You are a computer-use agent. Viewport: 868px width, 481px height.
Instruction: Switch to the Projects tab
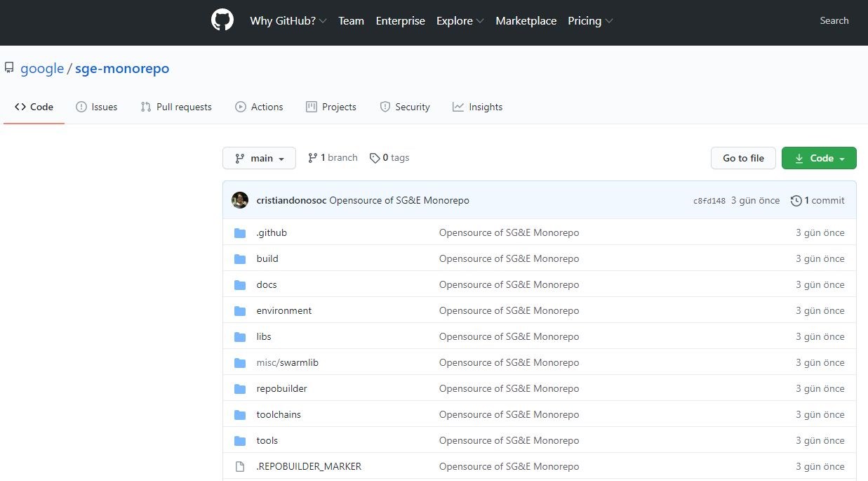[331, 107]
